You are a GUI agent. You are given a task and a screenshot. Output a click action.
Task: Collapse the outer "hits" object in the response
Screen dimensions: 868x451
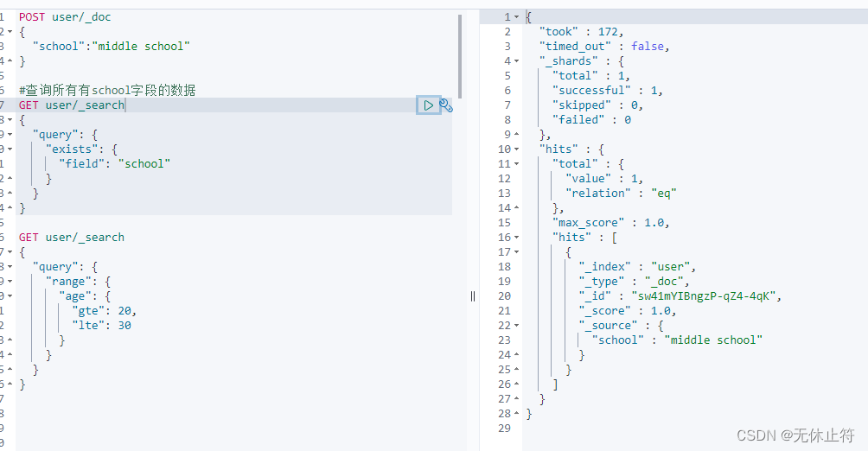point(517,149)
